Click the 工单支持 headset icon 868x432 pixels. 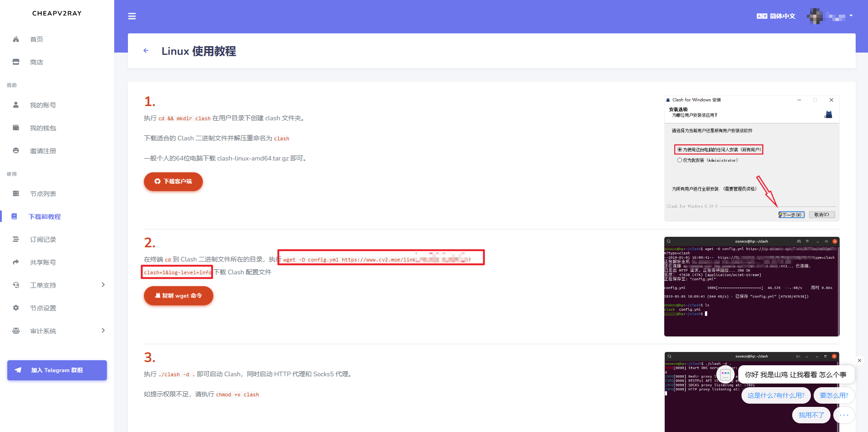[16, 285]
